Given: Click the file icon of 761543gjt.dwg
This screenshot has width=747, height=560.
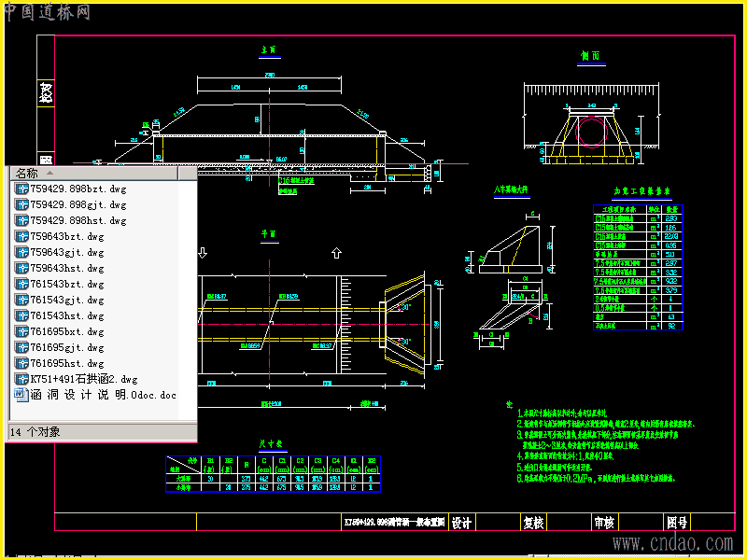Looking at the screenshot, I should tap(22, 300).
